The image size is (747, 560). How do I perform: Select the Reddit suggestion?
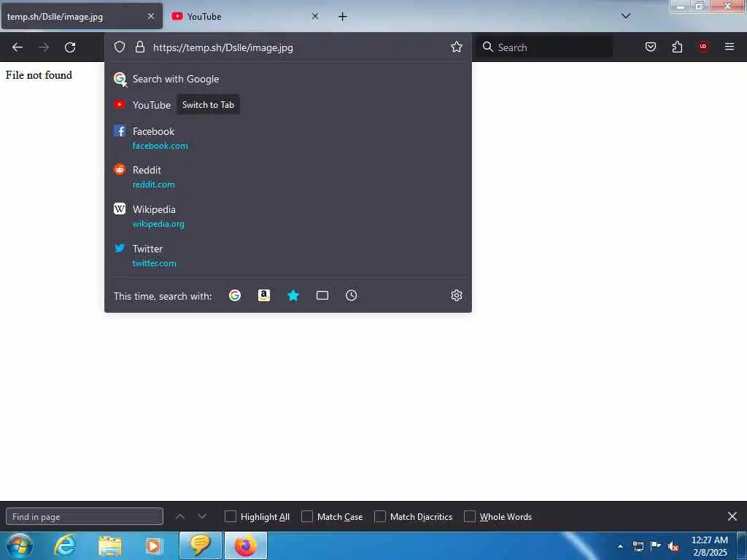(x=287, y=177)
